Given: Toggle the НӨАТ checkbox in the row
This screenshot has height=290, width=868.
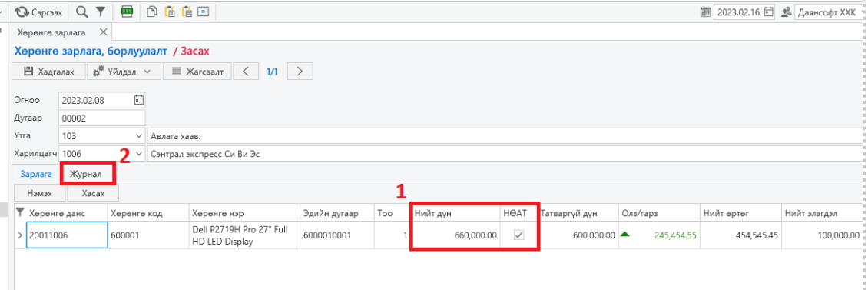Looking at the screenshot, I should click(518, 235).
